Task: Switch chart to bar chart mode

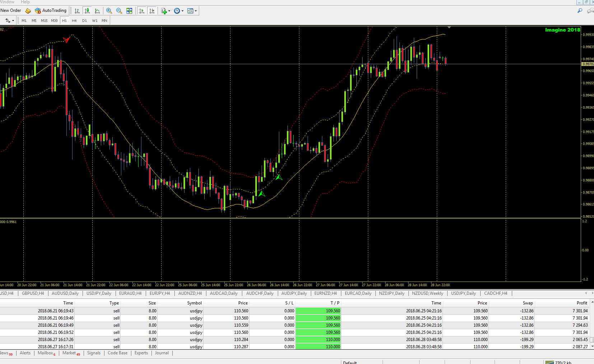Action: 77,11
